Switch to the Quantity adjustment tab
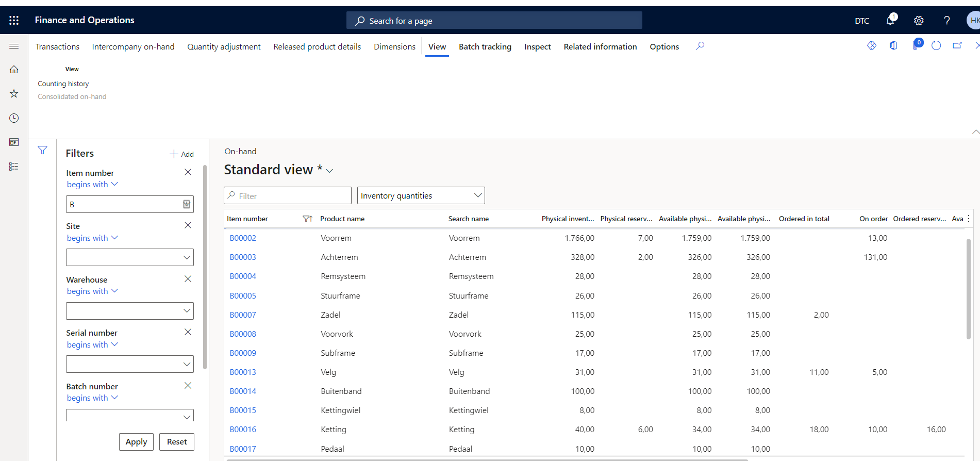Viewport: 980px width, 461px height. pos(224,46)
